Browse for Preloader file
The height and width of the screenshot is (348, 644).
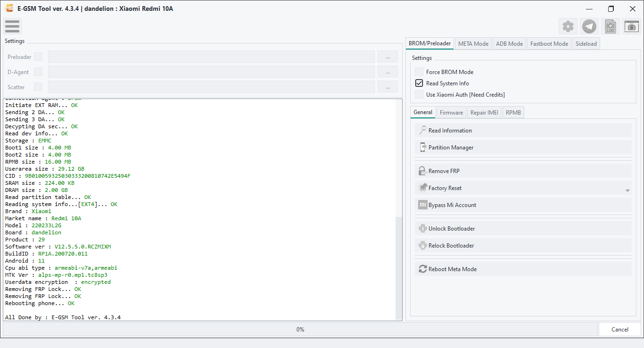388,57
